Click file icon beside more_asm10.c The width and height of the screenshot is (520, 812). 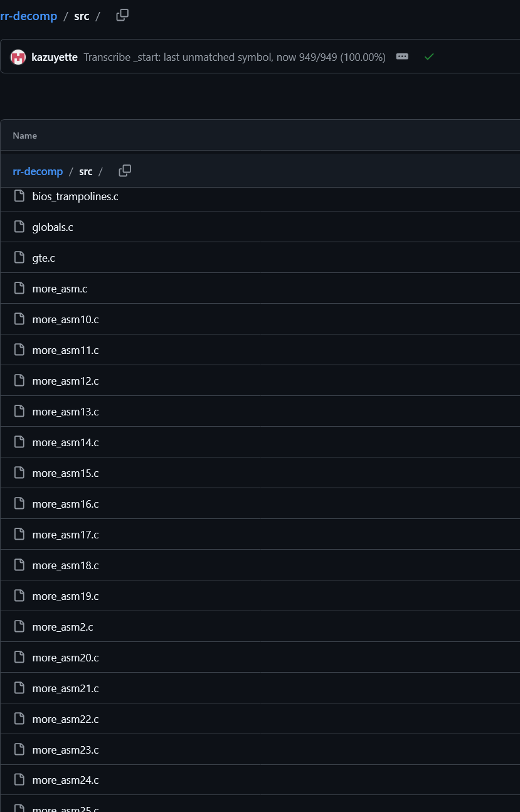coord(19,319)
